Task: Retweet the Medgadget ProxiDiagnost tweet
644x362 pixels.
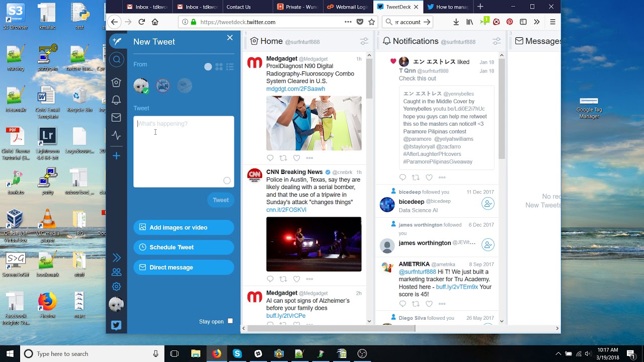Action: pyautogui.click(x=283, y=158)
